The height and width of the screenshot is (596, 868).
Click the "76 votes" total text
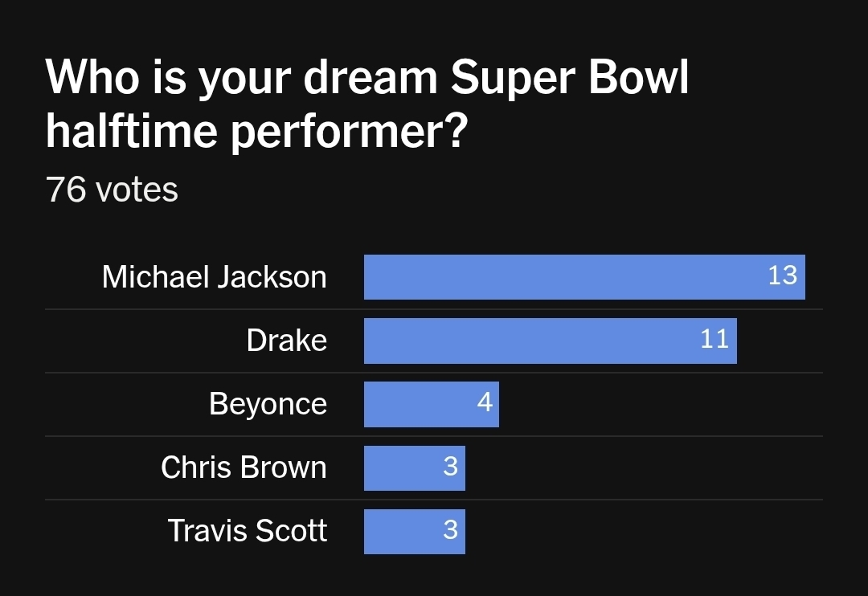[x=112, y=190]
